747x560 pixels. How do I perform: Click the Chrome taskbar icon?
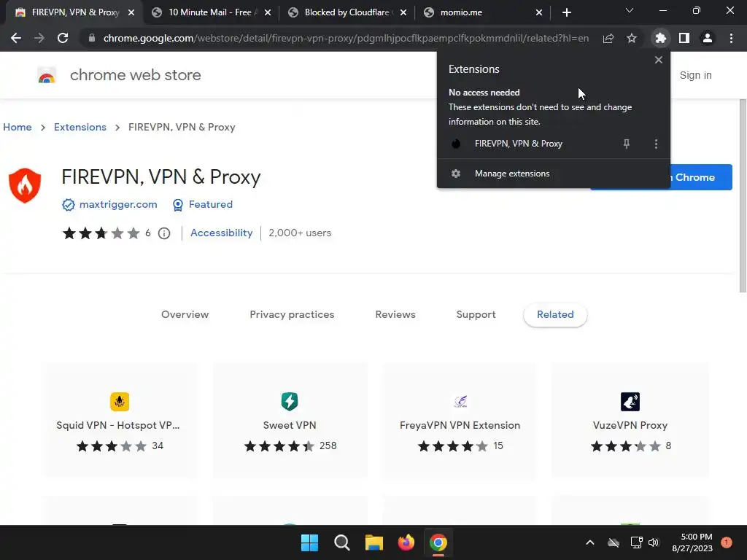coord(438,542)
